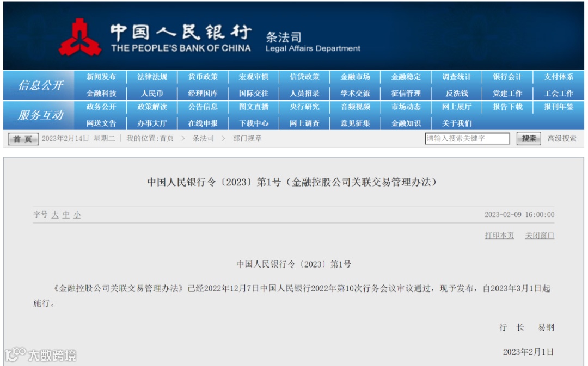Click the 服务互动 category header
588x366 pixels.
[x=40, y=115]
